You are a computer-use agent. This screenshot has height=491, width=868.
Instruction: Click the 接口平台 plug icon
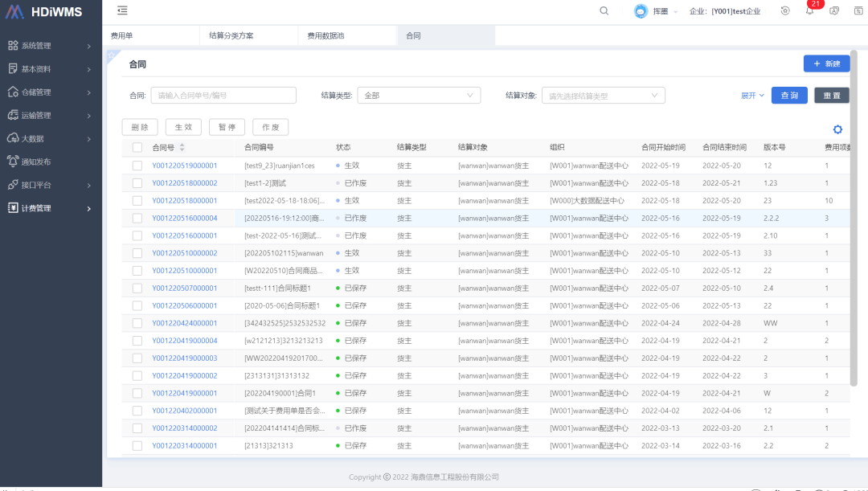(x=13, y=185)
